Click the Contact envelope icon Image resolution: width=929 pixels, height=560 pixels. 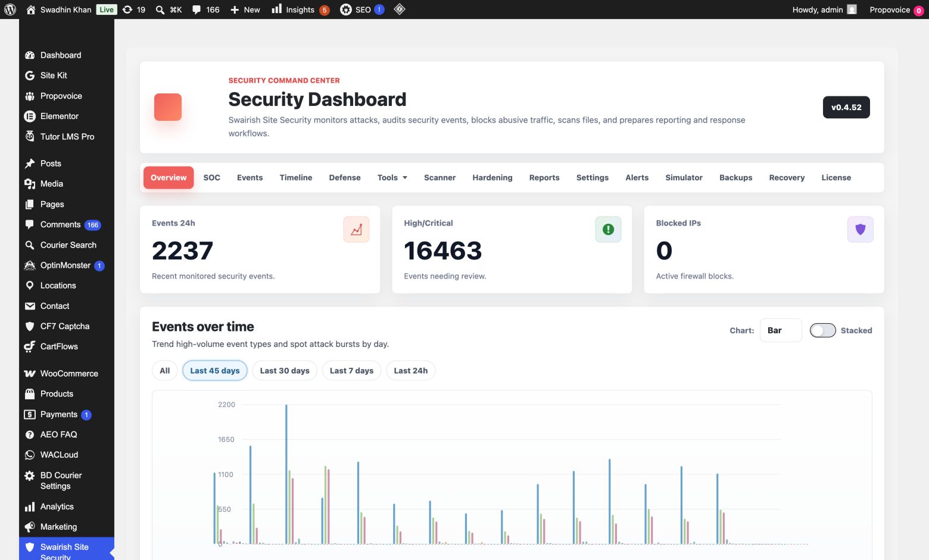(30, 306)
